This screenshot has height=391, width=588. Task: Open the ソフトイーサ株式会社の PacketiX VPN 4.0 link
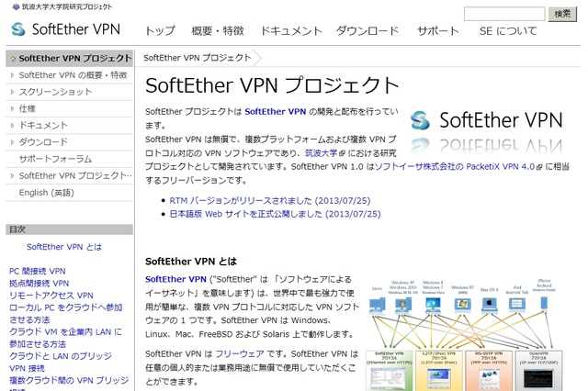point(455,167)
